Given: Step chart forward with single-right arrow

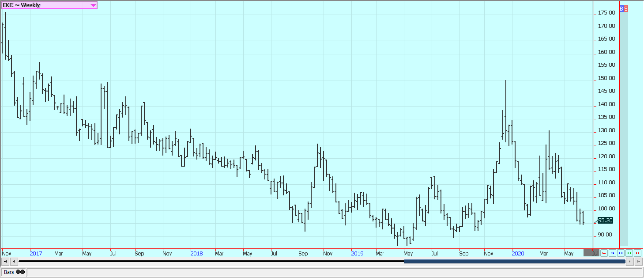Looking at the screenshot, I should pyautogui.click(x=630, y=262).
